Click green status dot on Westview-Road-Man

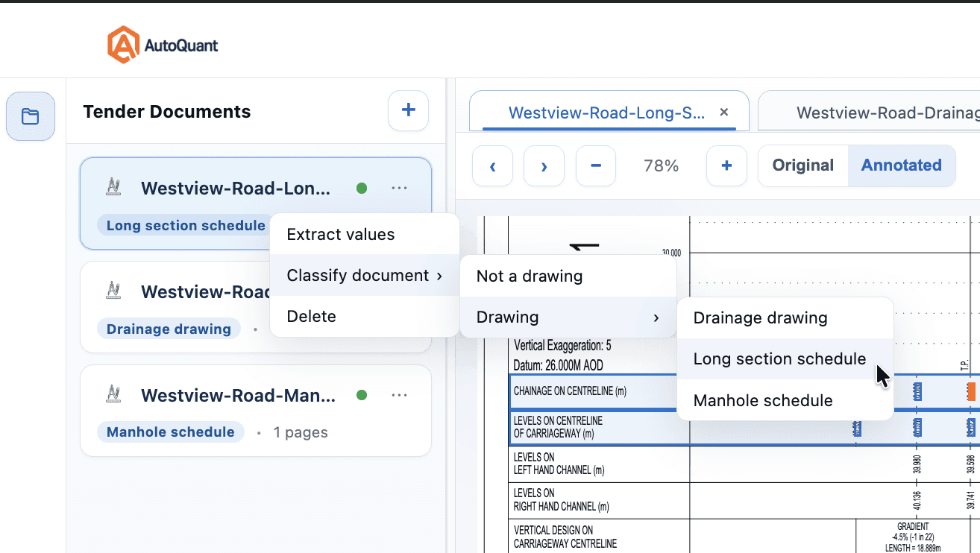[x=362, y=395]
